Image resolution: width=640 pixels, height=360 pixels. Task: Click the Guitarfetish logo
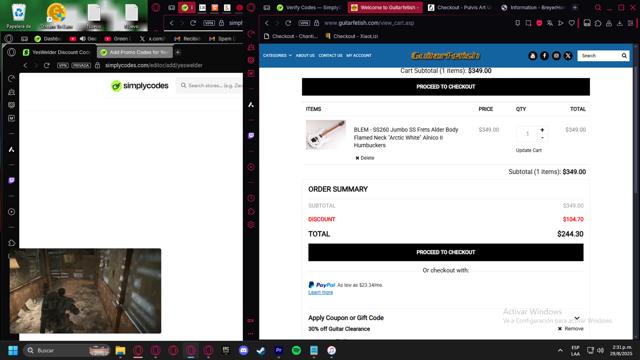(445, 56)
